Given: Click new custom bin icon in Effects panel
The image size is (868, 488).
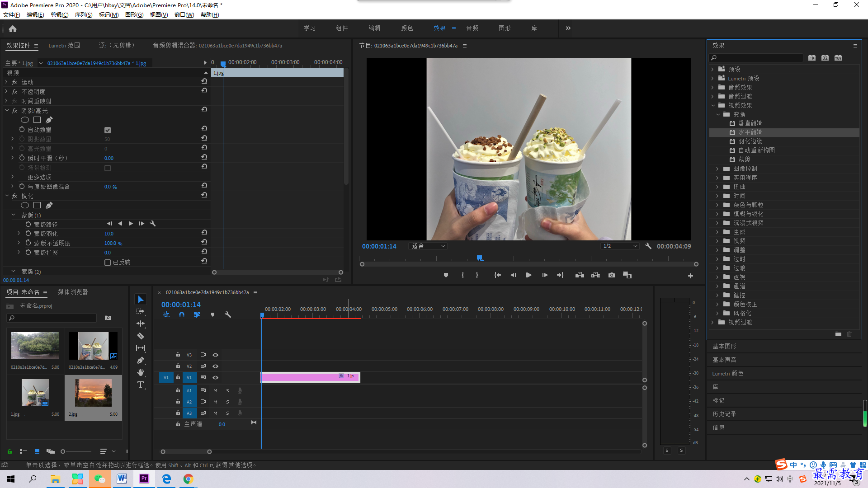Looking at the screenshot, I should click(x=838, y=334).
